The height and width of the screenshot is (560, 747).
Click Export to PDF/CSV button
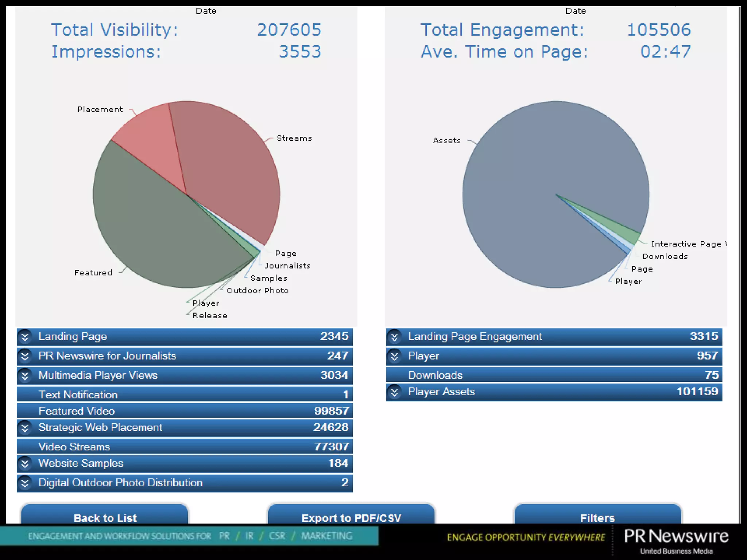tap(351, 517)
